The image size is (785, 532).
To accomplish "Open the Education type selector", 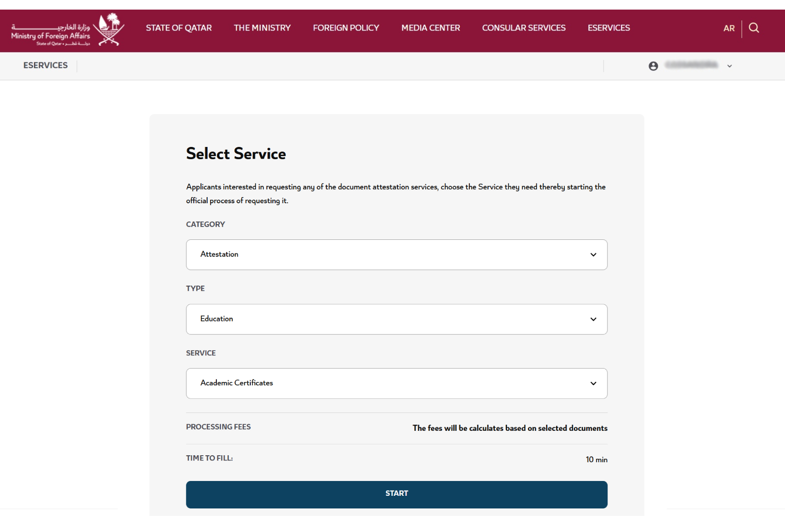I will [x=396, y=319].
